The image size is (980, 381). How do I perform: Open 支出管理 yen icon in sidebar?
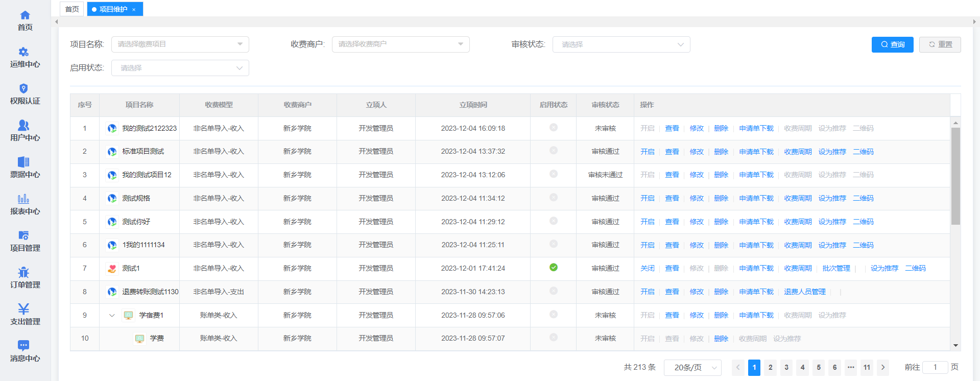23,309
